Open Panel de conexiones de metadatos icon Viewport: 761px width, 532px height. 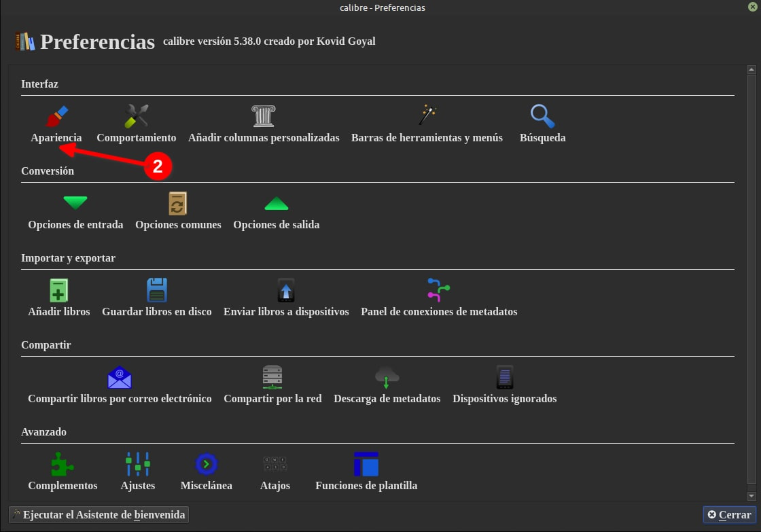point(439,290)
